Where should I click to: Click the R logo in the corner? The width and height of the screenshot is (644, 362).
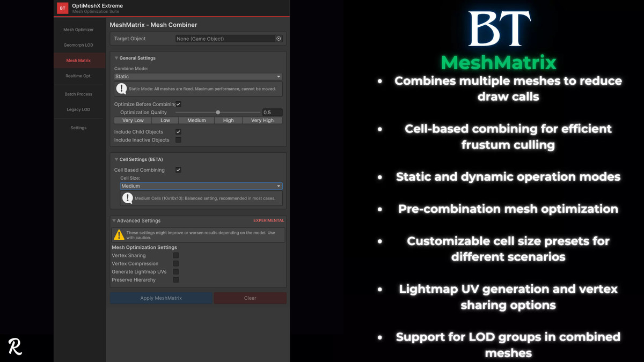[x=15, y=346]
